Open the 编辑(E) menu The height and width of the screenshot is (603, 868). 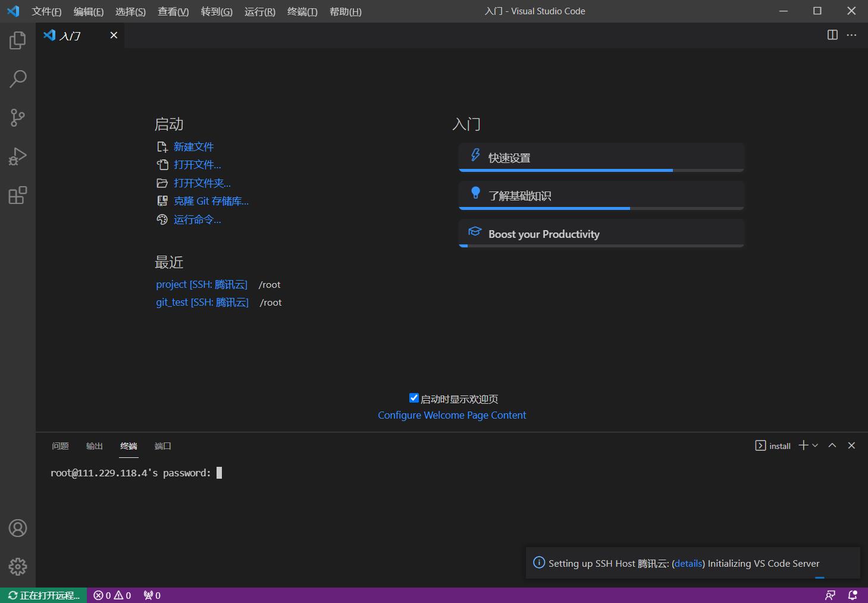point(89,11)
